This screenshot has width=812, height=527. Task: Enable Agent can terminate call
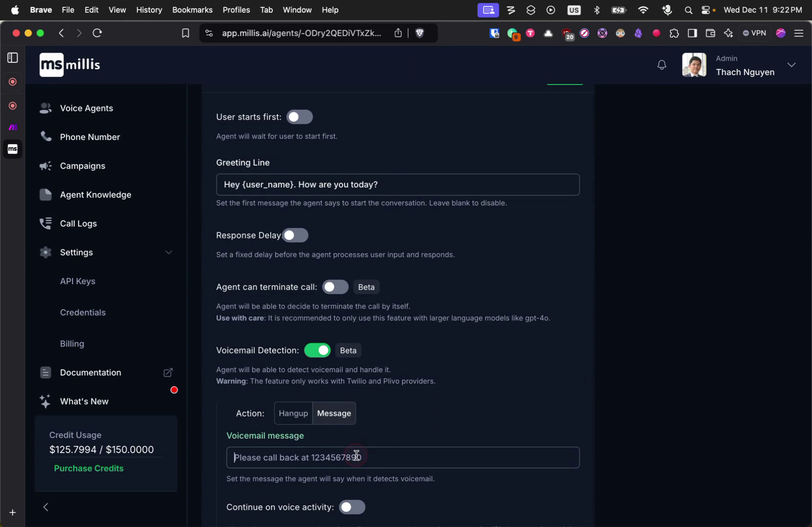pos(335,287)
